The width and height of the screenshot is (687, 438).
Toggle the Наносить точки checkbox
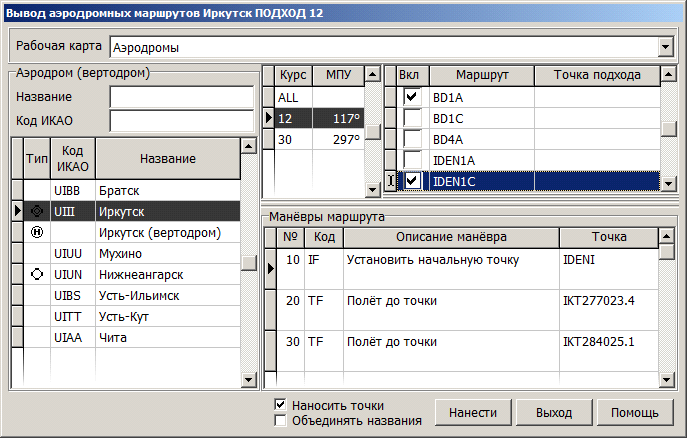point(281,405)
